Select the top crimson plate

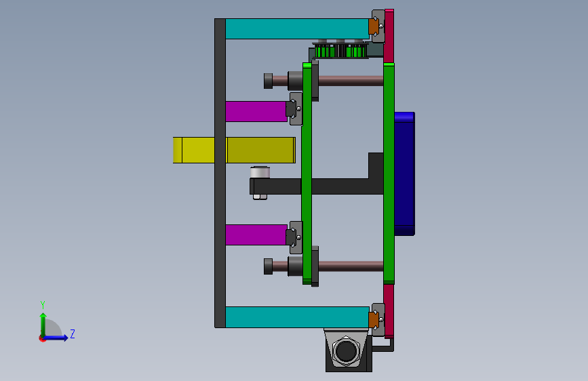click(x=389, y=36)
